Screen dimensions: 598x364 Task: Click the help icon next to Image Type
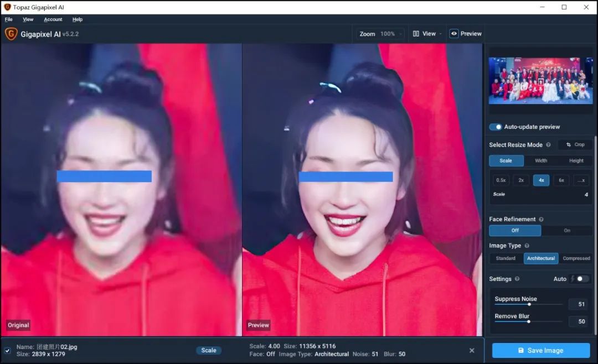(x=527, y=246)
